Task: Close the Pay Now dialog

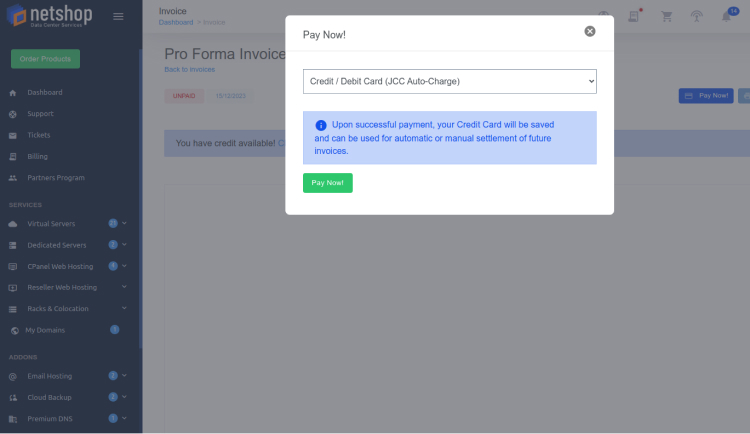Action: (x=590, y=31)
